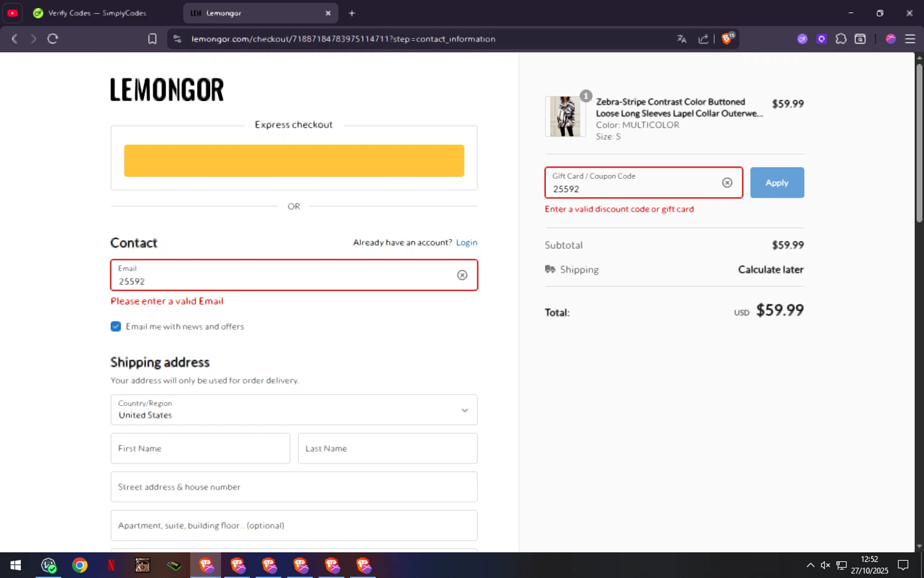Open a new browser tab
Image resolution: width=924 pixels, height=578 pixels.
[352, 13]
